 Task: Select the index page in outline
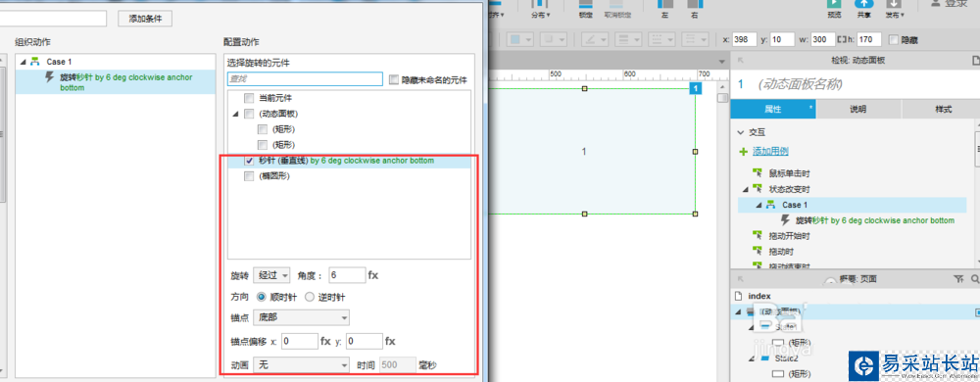click(x=759, y=296)
